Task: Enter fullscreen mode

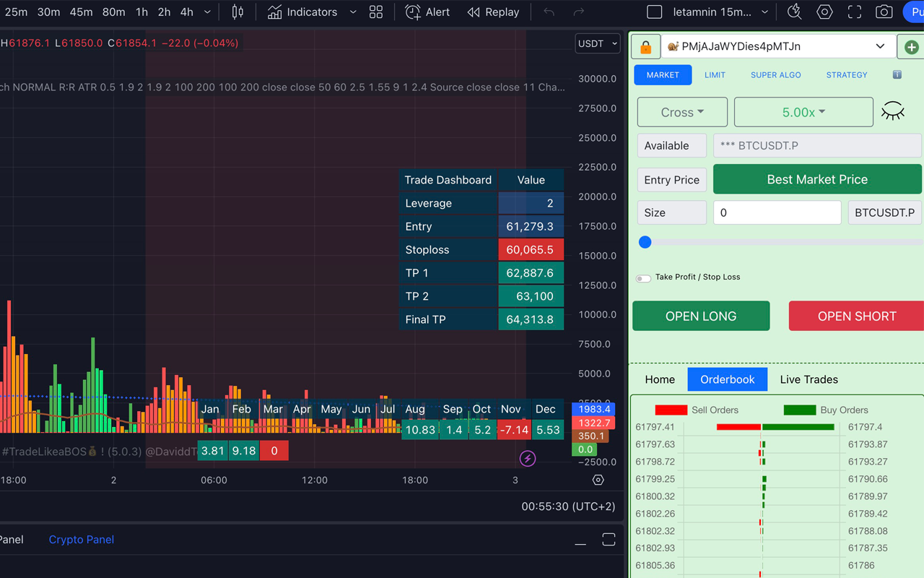Action: [855, 12]
